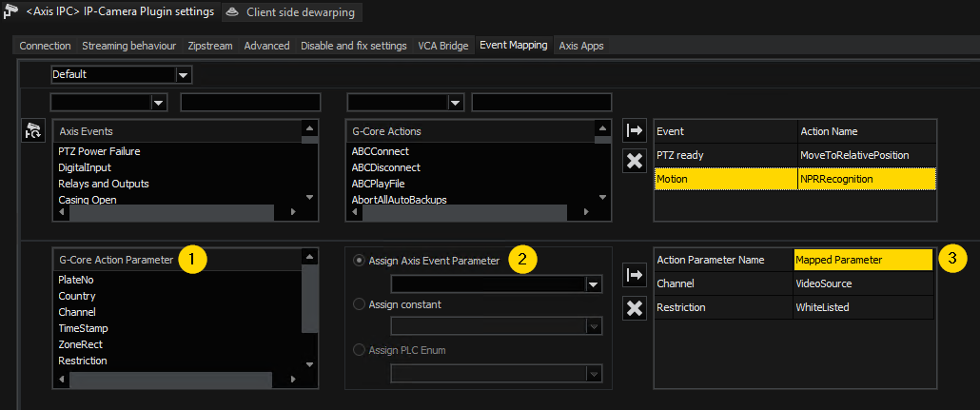The height and width of the screenshot is (410, 980).
Task: Select Relays and Outputs event
Action: 103,184
